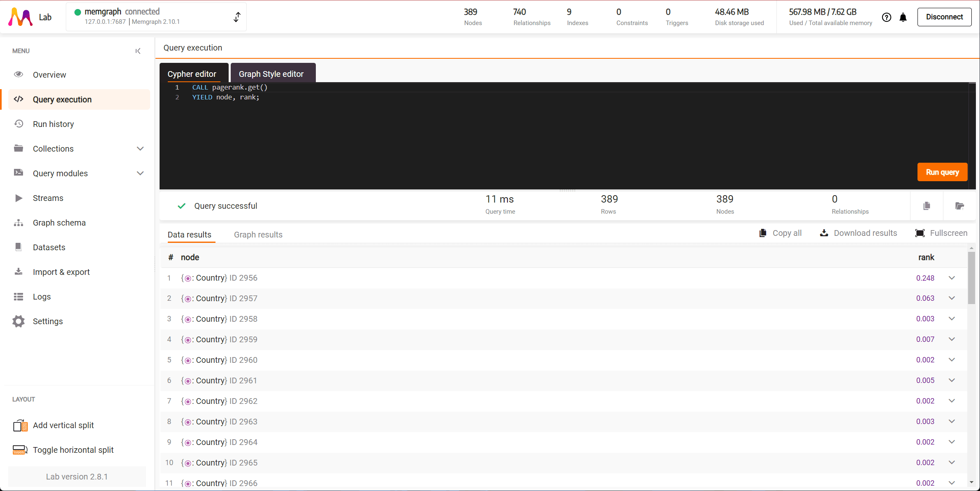Image resolution: width=980 pixels, height=491 pixels.
Task: Click the Streams play icon
Action: pyautogui.click(x=19, y=198)
